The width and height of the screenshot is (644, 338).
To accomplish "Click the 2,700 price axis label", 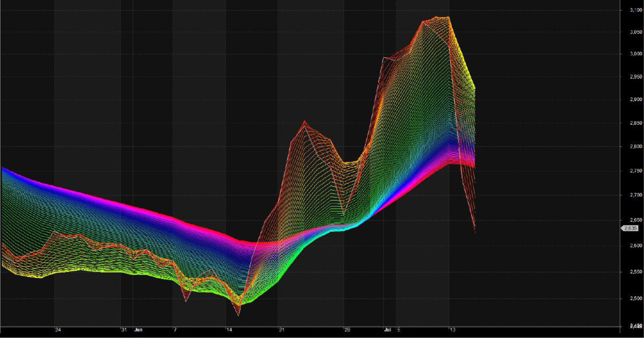I will pyautogui.click(x=636, y=195).
